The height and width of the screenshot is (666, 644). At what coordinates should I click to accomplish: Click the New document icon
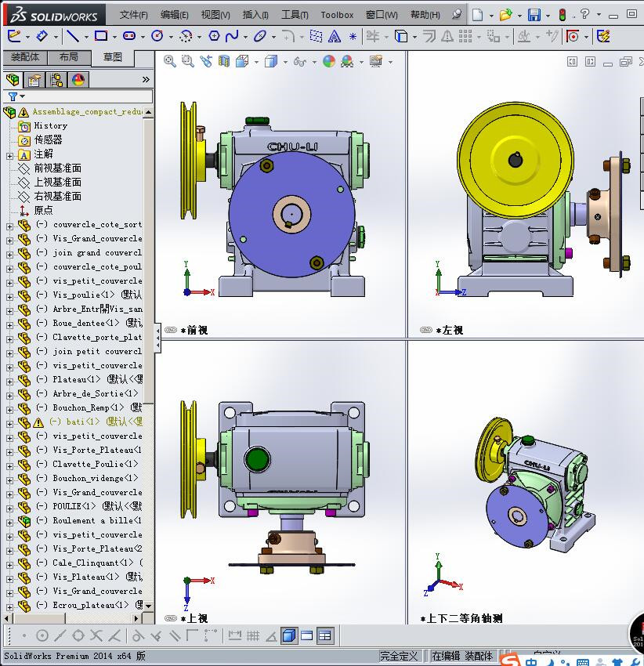coord(478,15)
